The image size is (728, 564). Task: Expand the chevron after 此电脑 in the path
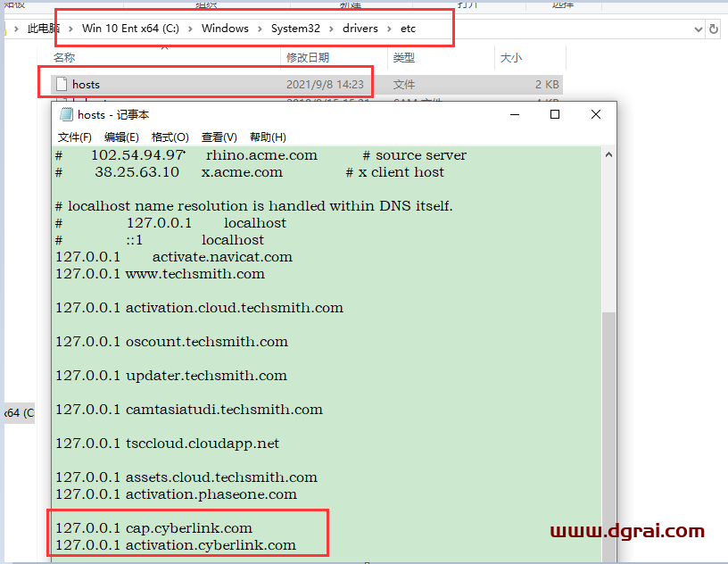pyautogui.click(x=70, y=29)
